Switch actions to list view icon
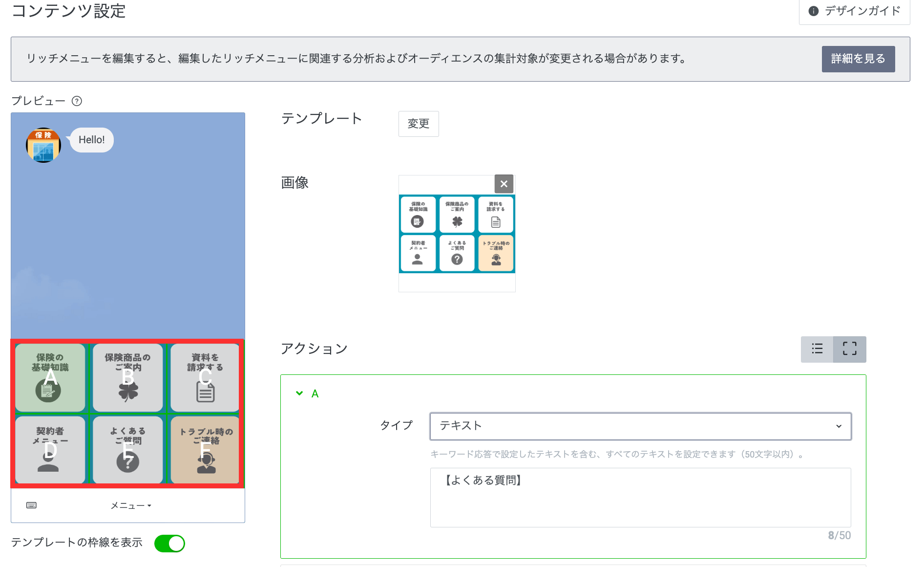924x567 pixels. click(x=817, y=349)
